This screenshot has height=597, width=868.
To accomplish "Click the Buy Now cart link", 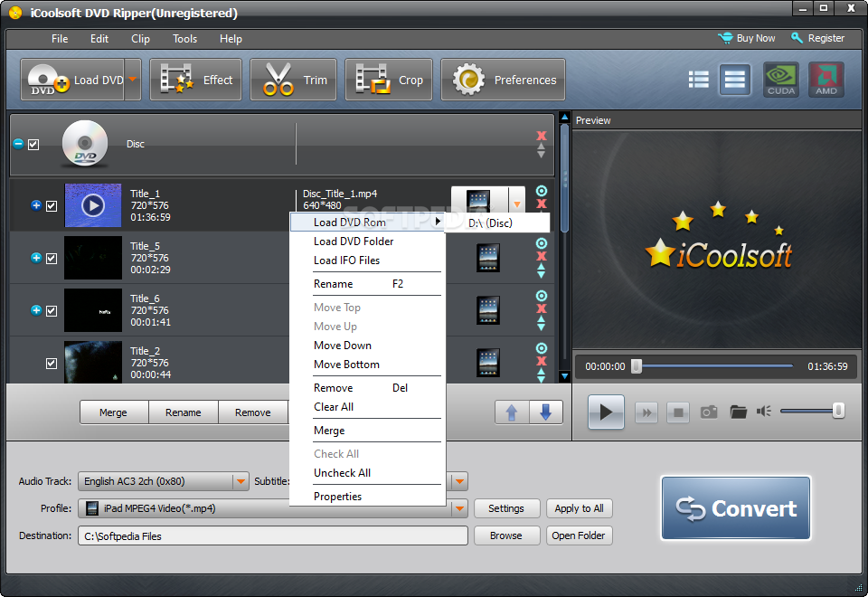I will click(x=747, y=38).
